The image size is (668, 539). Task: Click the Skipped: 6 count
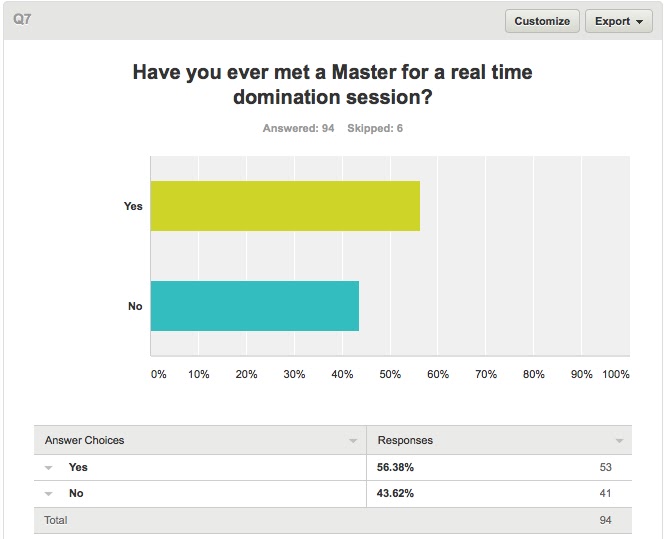(x=375, y=128)
